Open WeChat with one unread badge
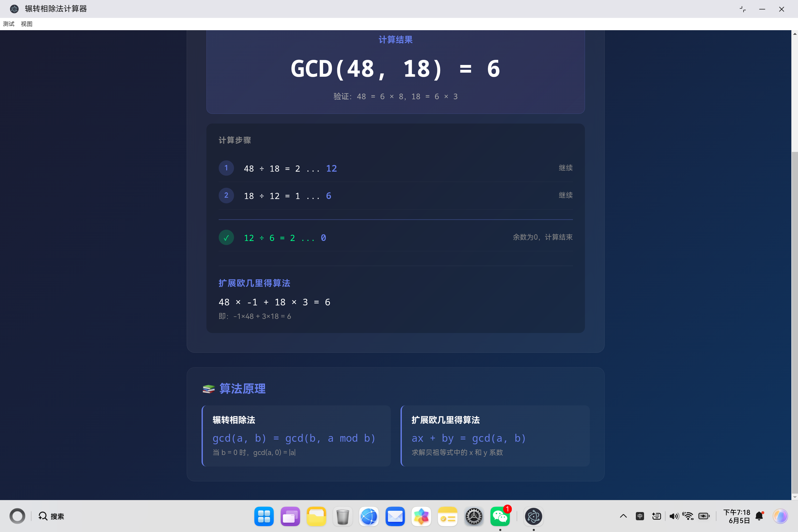The height and width of the screenshot is (532, 798). [x=500, y=516]
